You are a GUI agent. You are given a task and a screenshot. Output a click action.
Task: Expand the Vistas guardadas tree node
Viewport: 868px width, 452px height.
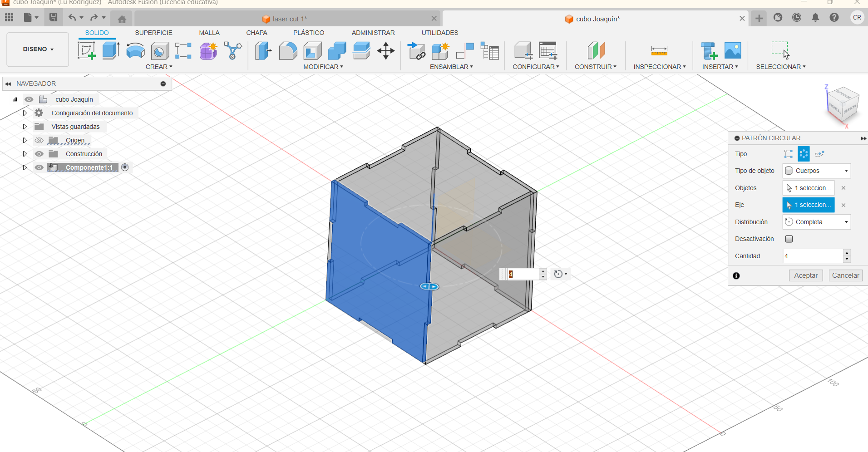pos(25,127)
